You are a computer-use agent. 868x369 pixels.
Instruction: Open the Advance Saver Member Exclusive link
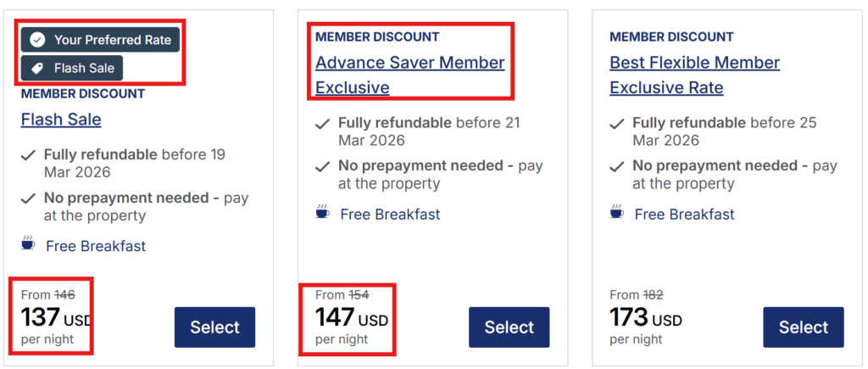[x=409, y=64]
